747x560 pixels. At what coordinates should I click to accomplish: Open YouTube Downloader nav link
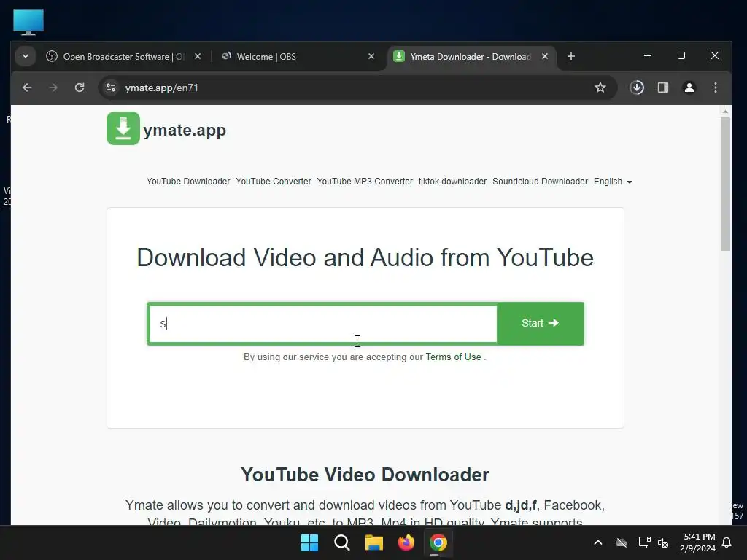[x=188, y=182]
